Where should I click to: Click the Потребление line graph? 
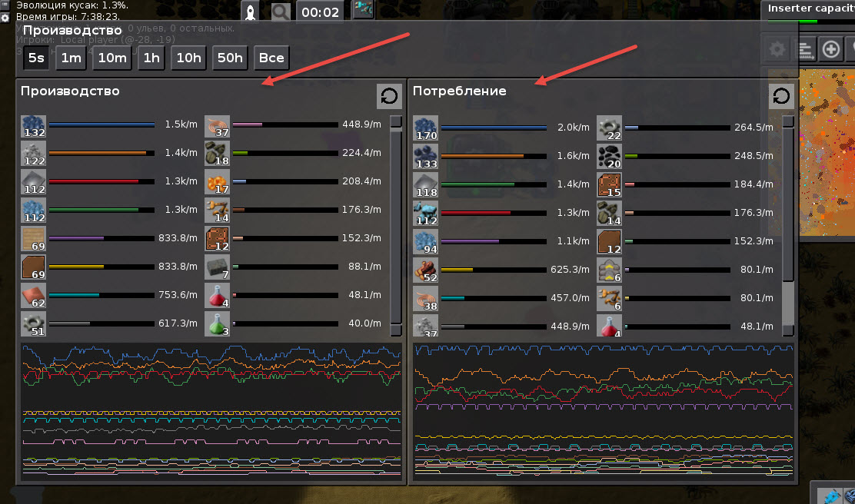click(x=604, y=411)
